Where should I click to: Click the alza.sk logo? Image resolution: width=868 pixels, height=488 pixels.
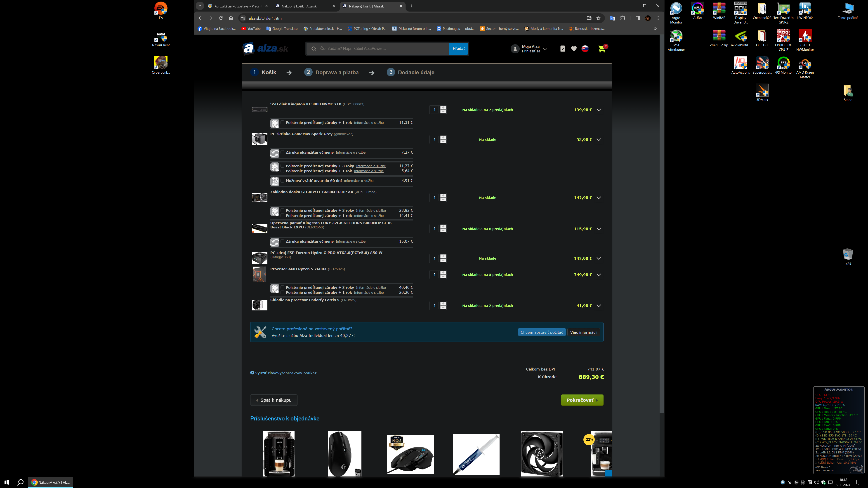[266, 49]
